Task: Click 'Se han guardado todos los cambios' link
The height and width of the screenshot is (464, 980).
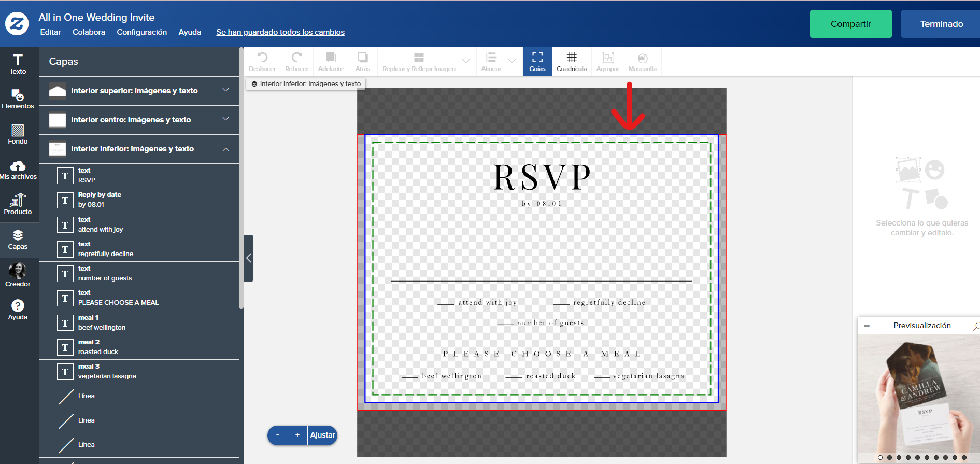Action: [x=280, y=32]
